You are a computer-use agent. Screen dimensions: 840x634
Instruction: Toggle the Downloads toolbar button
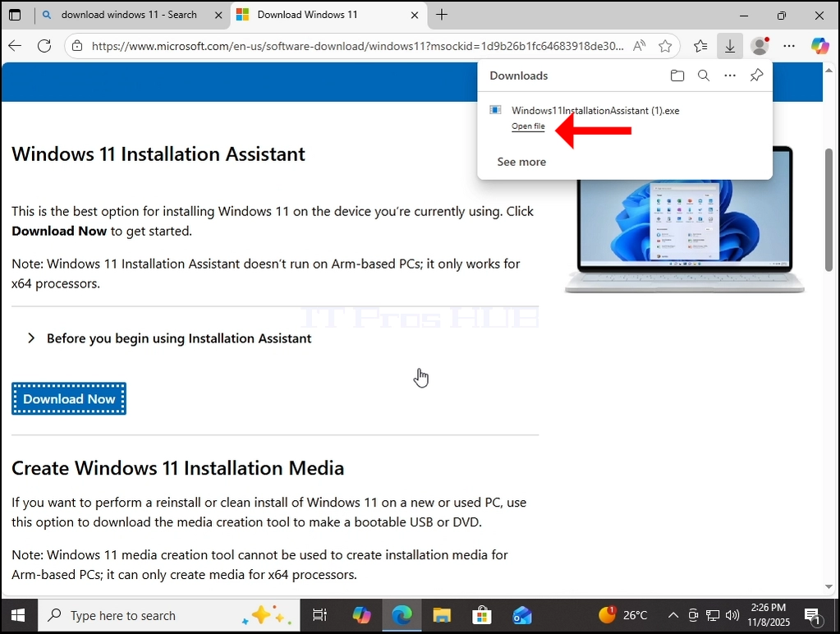point(730,46)
